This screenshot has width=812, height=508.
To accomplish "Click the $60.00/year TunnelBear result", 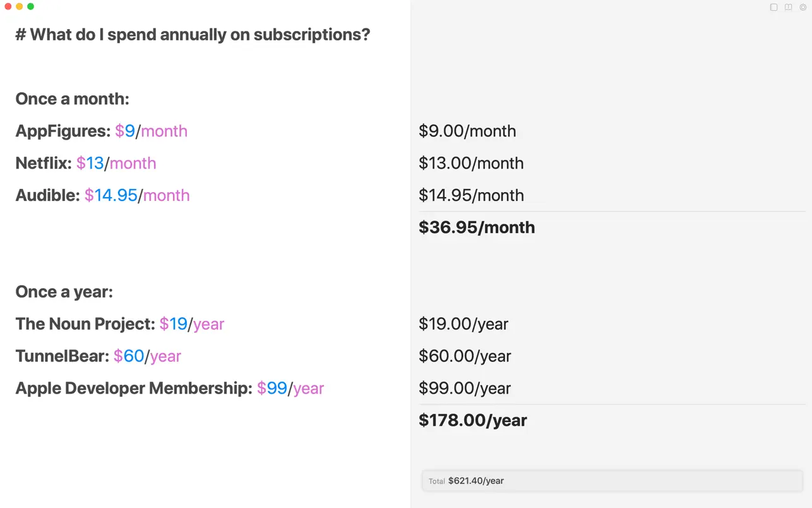I will [x=465, y=356].
